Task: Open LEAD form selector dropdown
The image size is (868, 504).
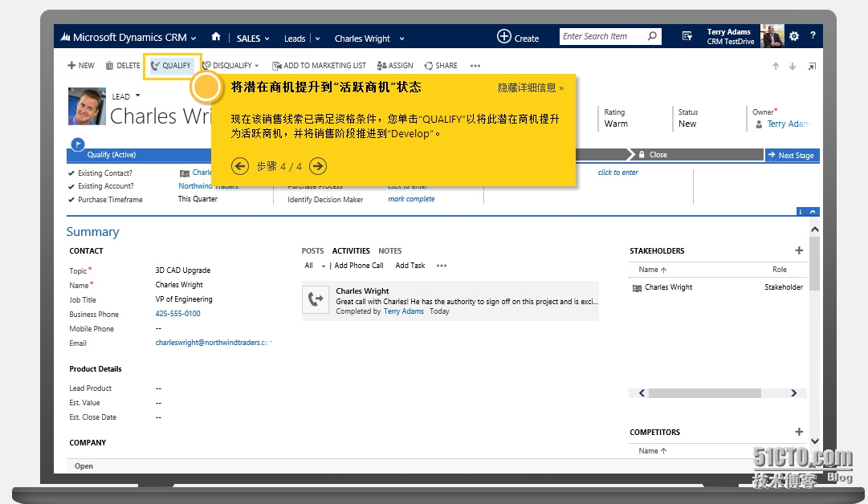Action: click(x=138, y=96)
